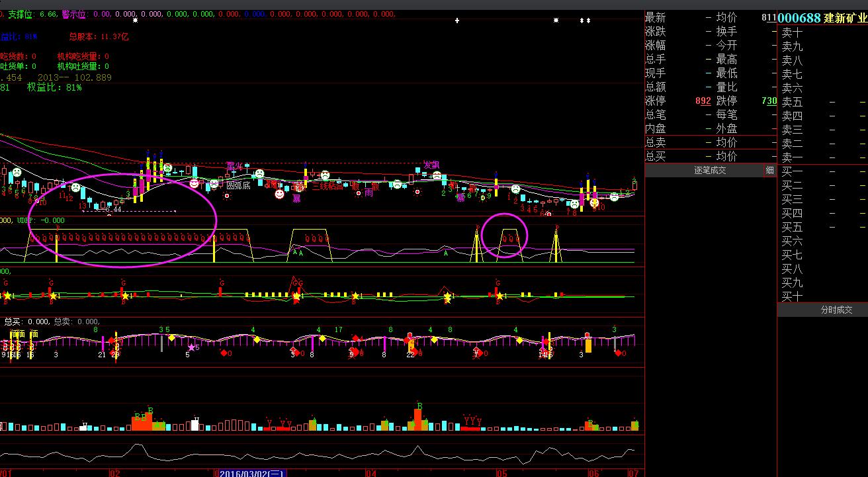The height and width of the screenshot is (477, 868).
Task: Click the 内盘 inner volume label
Action: click(x=656, y=129)
